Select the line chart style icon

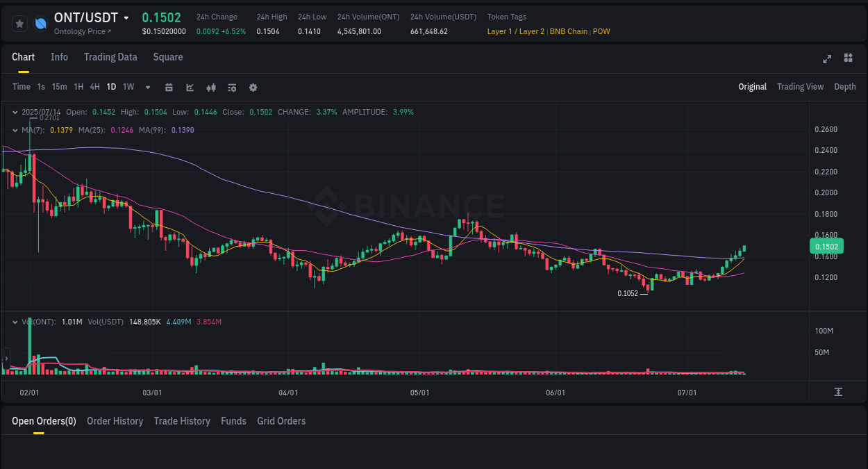tap(190, 87)
